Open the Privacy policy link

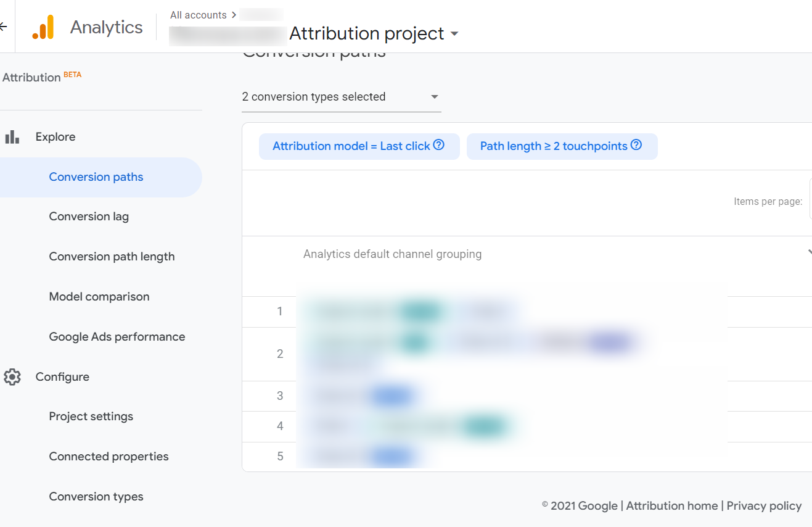764,506
